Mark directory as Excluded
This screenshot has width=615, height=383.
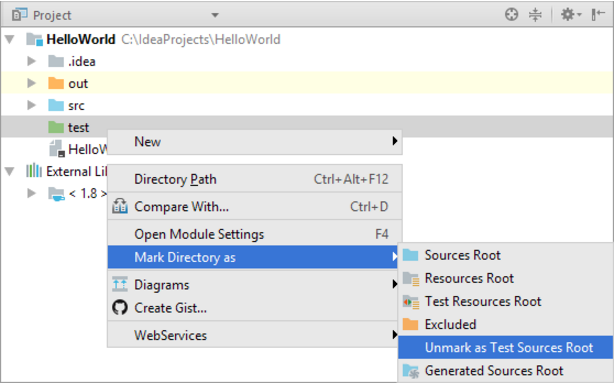click(506, 325)
